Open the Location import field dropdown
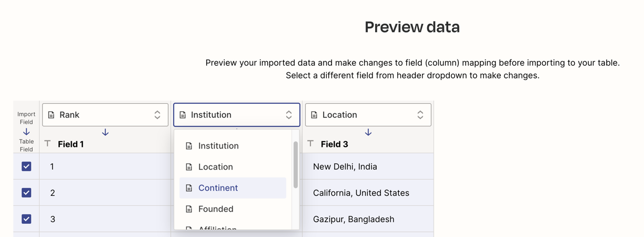The width and height of the screenshot is (644, 237). (x=368, y=115)
